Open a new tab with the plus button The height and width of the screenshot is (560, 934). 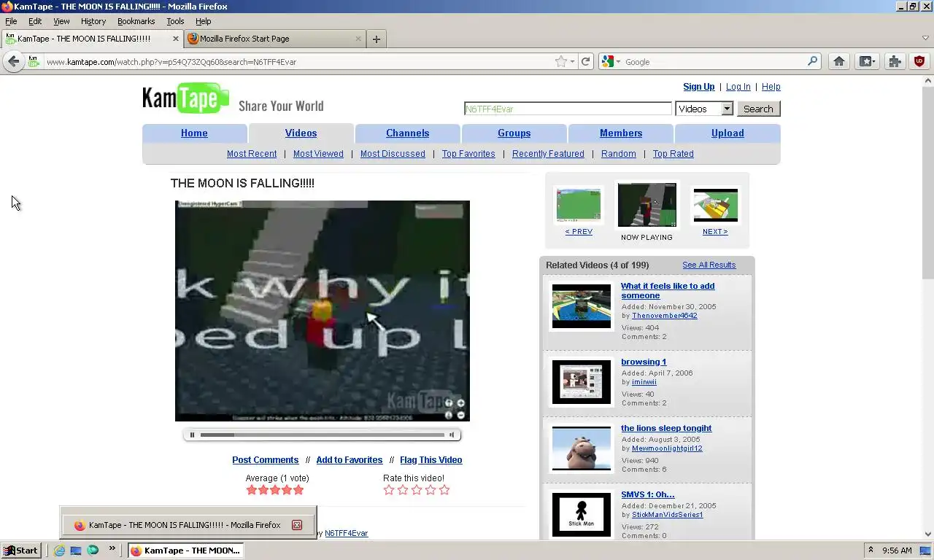point(377,39)
